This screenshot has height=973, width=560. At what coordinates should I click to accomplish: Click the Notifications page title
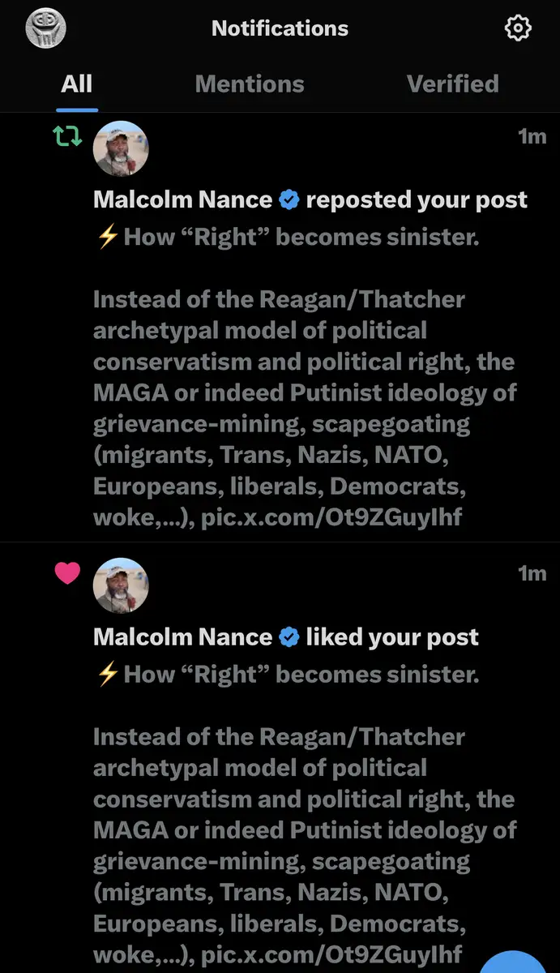pos(280,28)
